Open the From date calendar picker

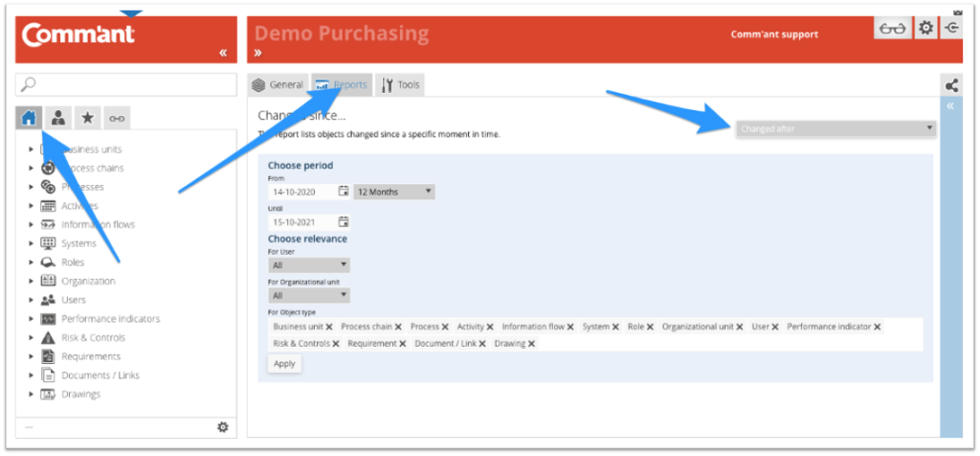coord(344,192)
